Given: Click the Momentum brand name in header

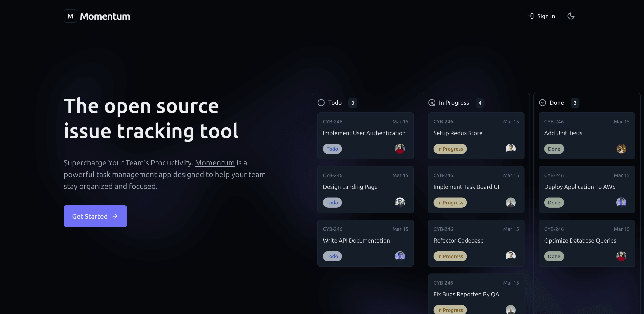Looking at the screenshot, I should [105, 16].
